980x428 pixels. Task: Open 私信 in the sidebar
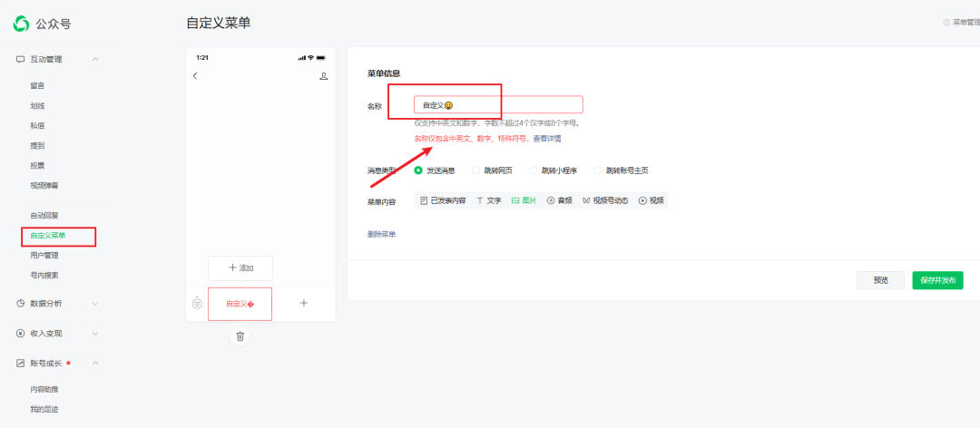pos(37,125)
